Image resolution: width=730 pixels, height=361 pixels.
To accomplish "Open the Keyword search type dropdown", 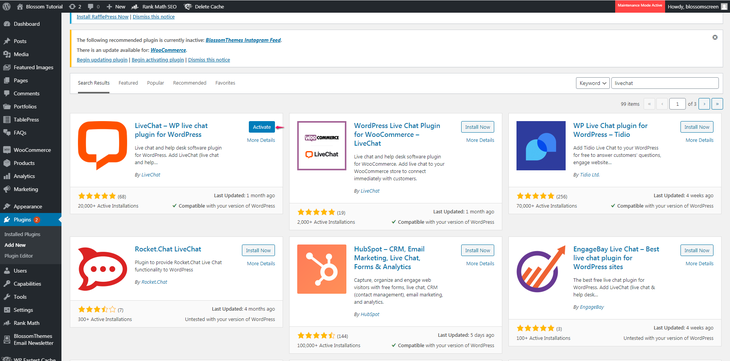I will pos(592,83).
